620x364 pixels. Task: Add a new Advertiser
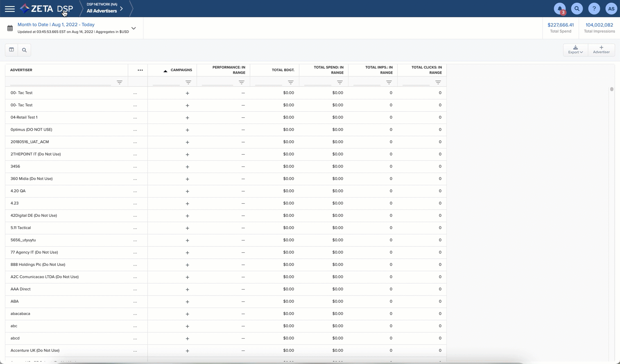(601, 50)
